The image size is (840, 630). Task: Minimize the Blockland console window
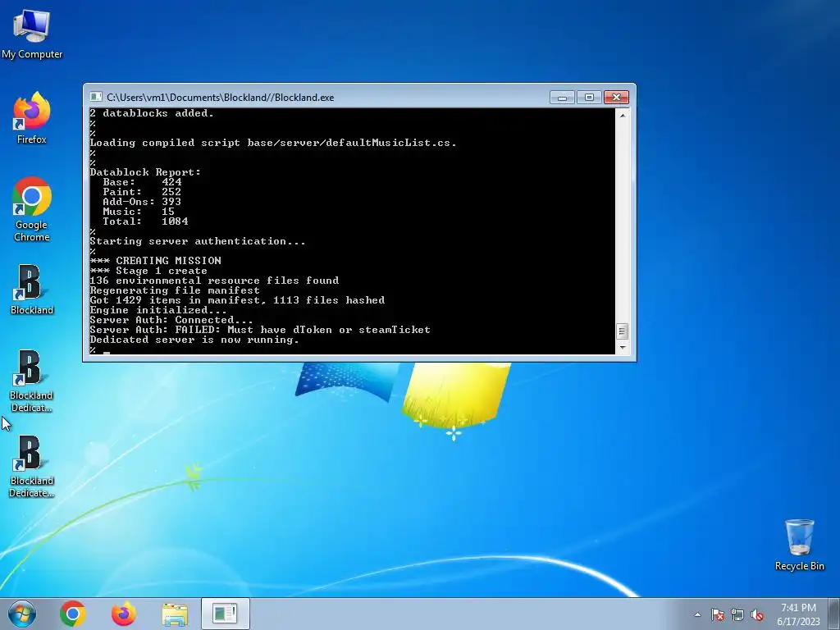click(562, 97)
